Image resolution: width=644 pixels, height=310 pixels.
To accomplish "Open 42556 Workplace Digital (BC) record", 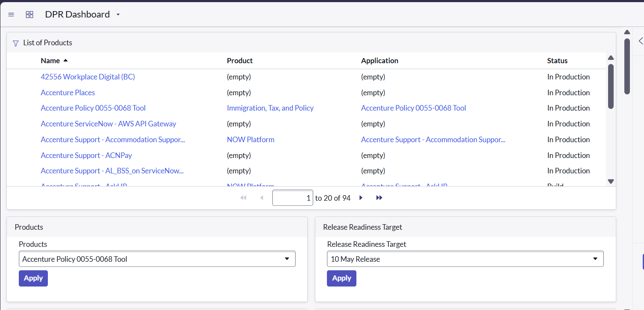I will coord(88,77).
